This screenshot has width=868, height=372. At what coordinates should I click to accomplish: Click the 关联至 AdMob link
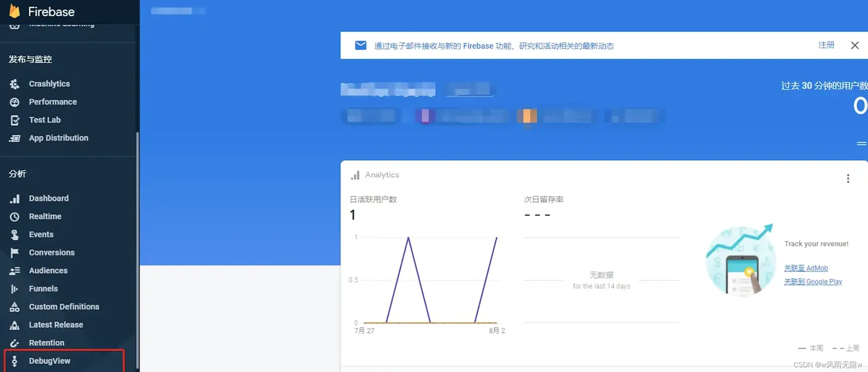click(806, 268)
